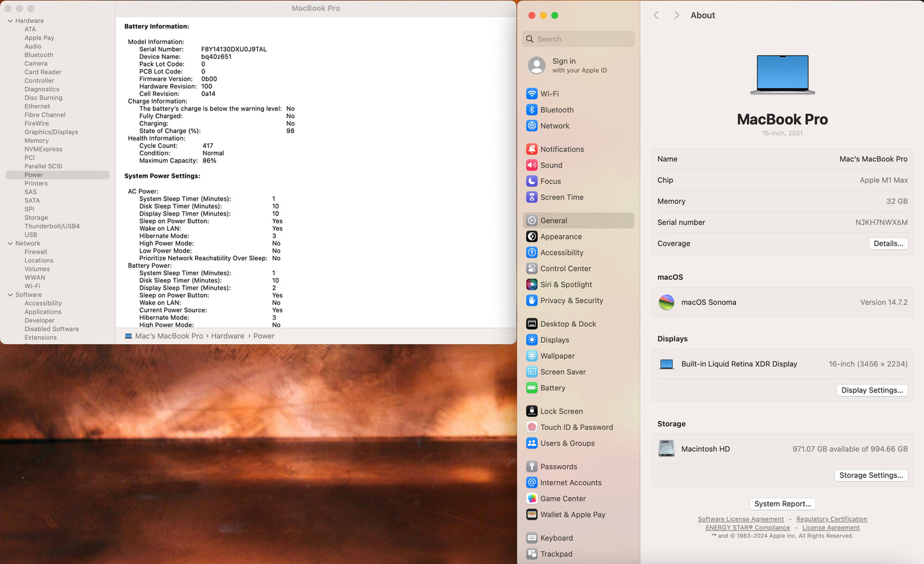Click the Software License Agreement link
924x564 pixels.
pyautogui.click(x=740, y=519)
